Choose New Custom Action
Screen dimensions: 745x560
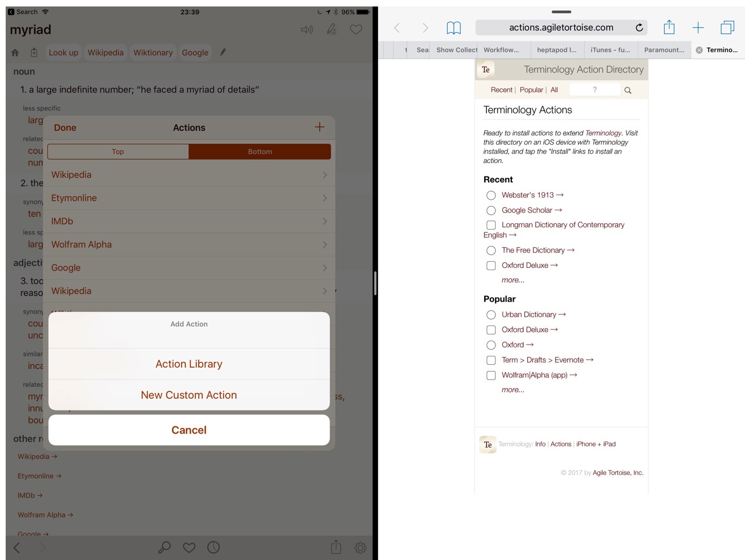[x=189, y=395]
